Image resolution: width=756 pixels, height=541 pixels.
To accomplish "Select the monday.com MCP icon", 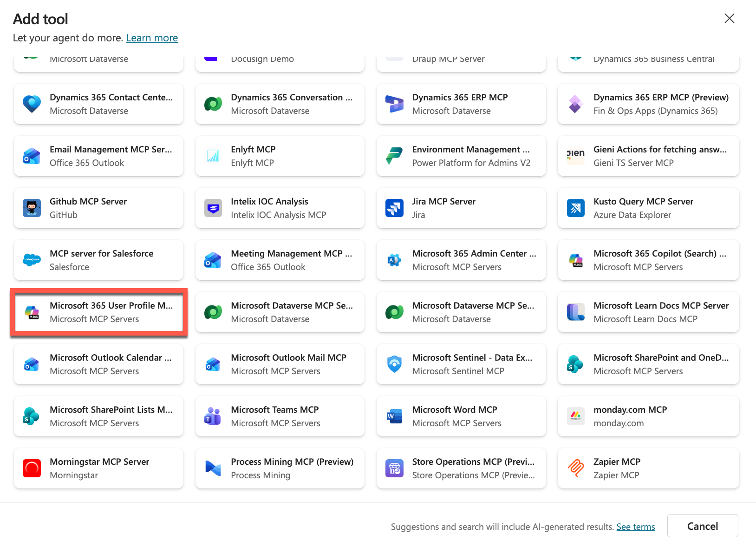I will click(575, 416).
